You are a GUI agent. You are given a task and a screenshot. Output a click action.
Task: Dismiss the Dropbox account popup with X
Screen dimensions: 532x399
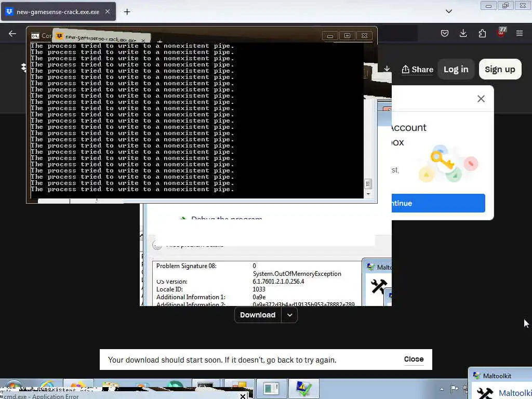tap(481, 99)
